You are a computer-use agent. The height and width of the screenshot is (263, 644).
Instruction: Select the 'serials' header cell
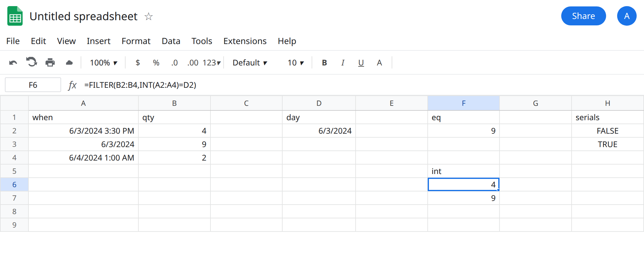click(607, 117)
